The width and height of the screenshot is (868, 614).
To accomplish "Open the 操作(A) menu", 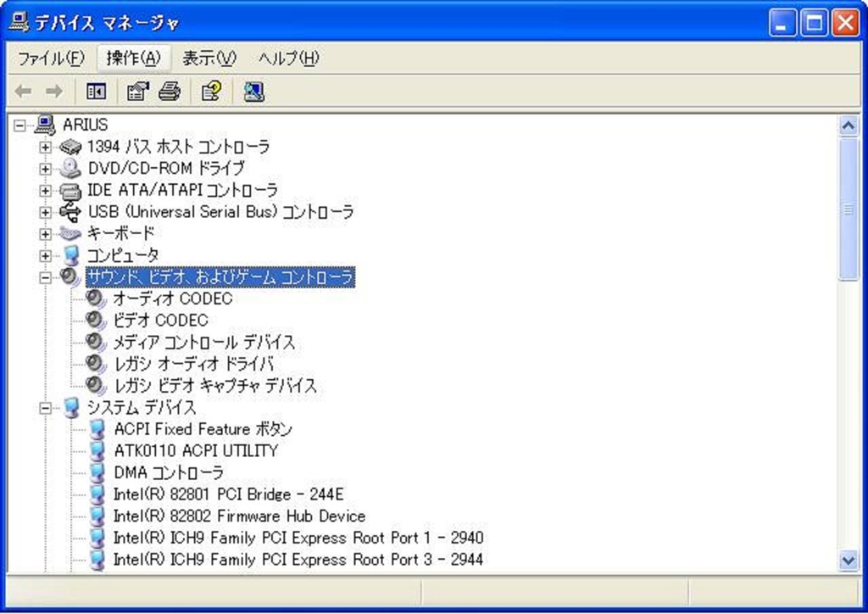I will point(133,59).
